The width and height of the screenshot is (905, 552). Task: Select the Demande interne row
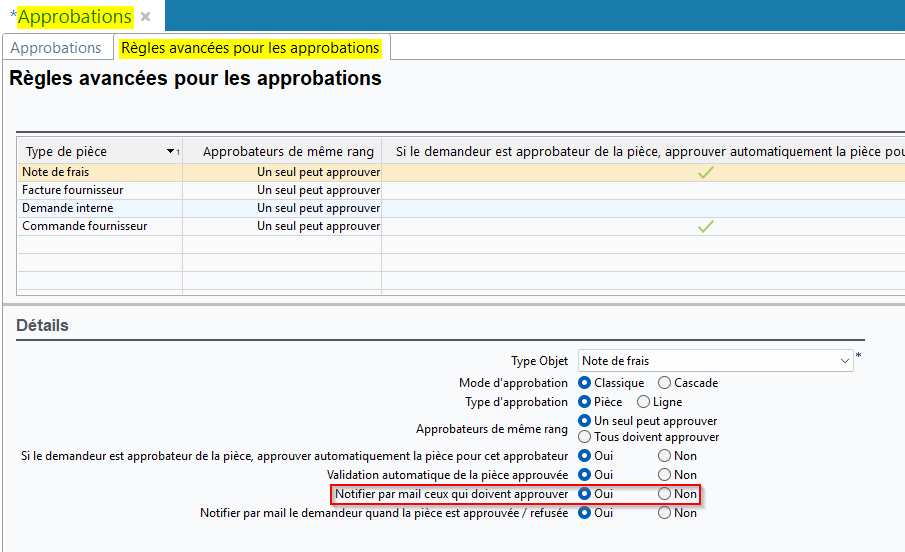pos(68,208)
